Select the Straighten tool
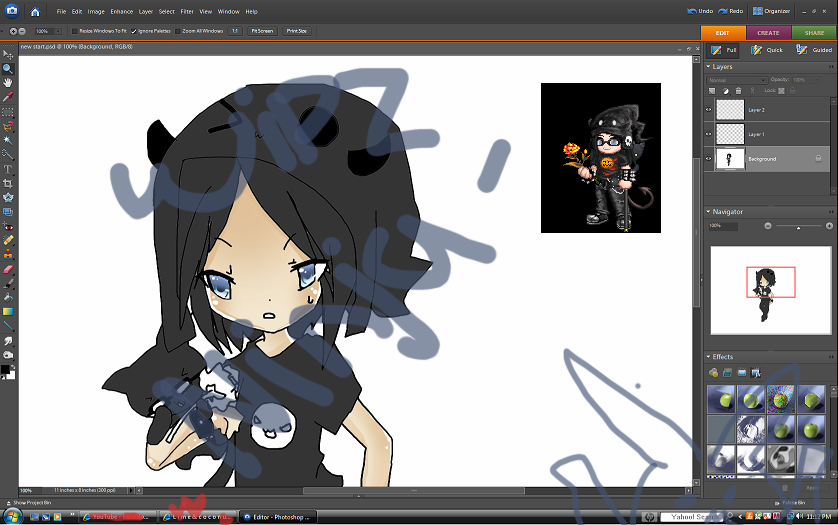This screenshot has width=838, height=525. (8, 212)
